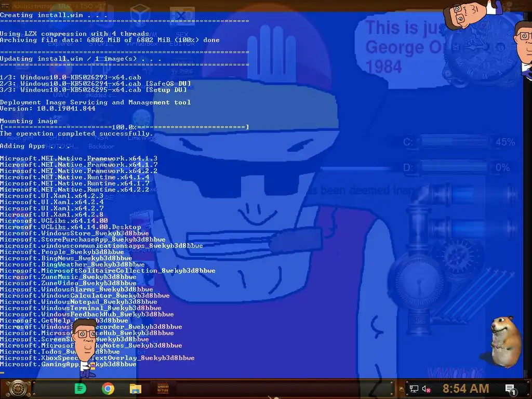
Task: Click Microsoft.People_8wekyb3d8bbwe line
Action: tap(62, 252)
